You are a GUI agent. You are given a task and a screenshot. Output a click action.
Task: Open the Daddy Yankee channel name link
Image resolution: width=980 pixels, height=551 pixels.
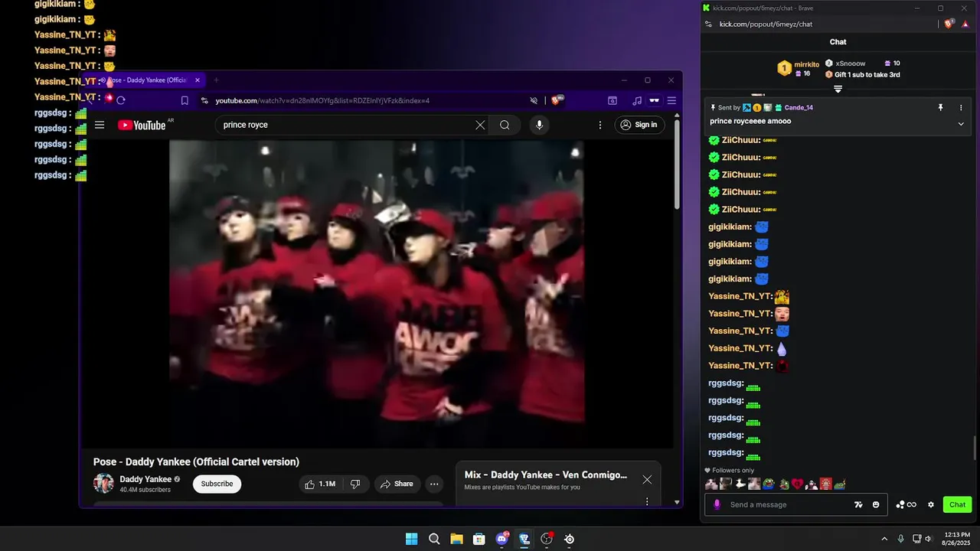click(145, 479)
